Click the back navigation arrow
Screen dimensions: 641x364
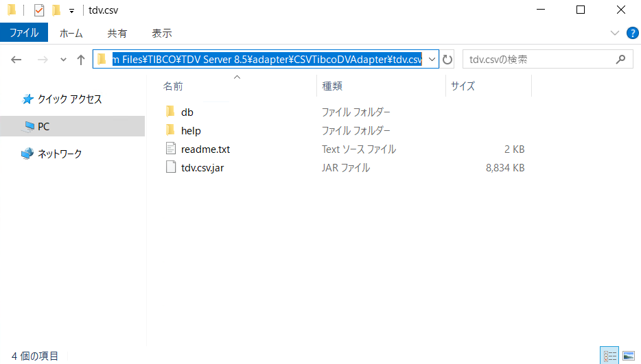click(x=16, y=60)
